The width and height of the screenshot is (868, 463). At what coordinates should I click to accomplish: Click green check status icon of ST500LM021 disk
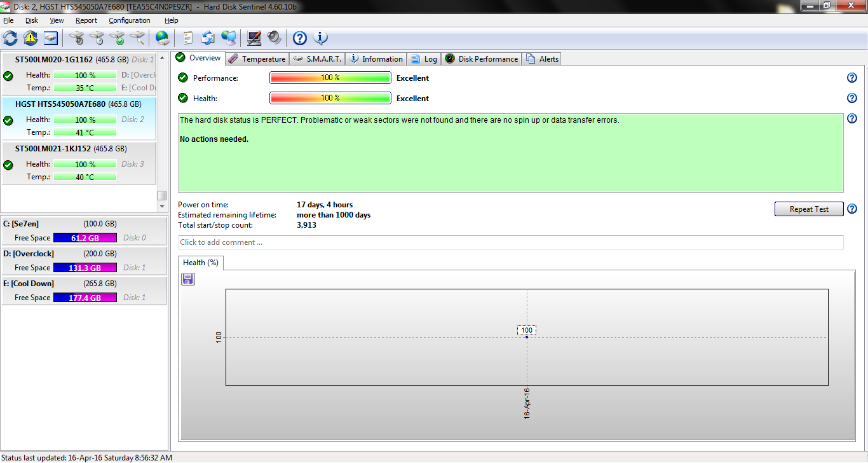[x=8, y=165]
